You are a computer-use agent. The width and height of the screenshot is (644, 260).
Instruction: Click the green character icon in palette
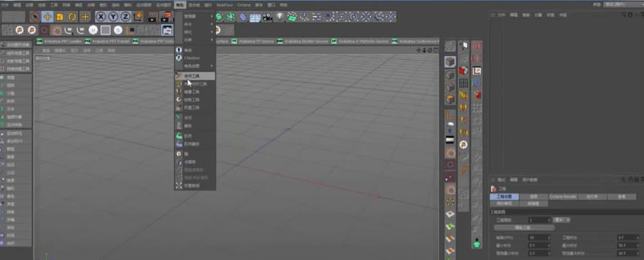477,243
